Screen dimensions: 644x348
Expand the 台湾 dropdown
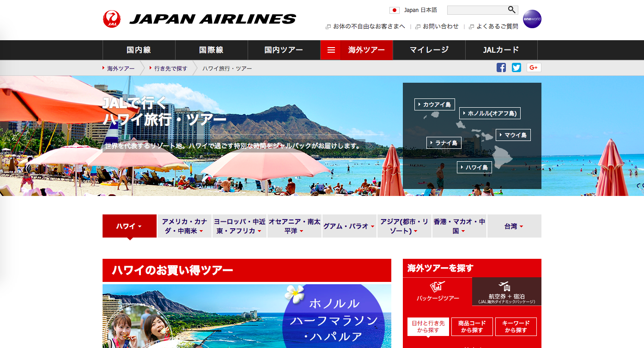pyautogui.click(x=514, y=226)
